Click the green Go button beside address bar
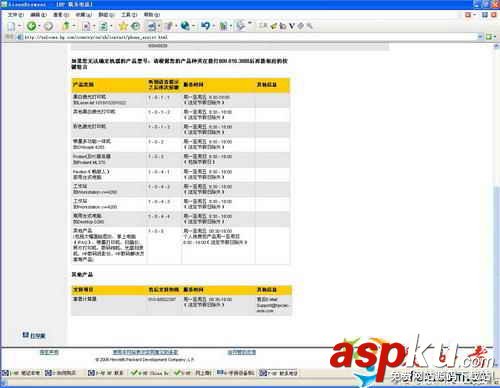 click(489, 37)
